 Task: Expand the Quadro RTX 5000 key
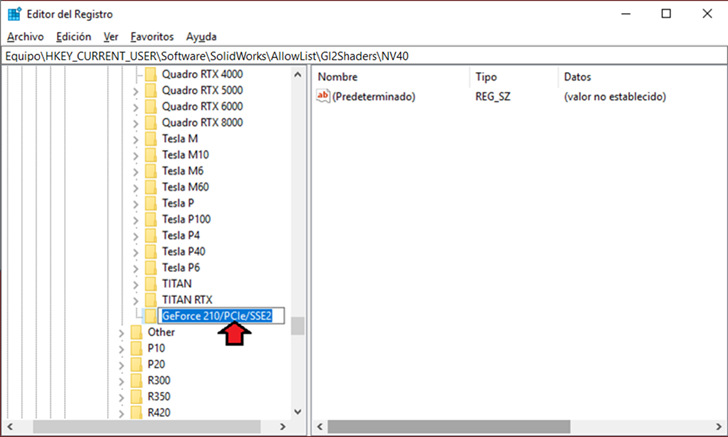(136, 92)
